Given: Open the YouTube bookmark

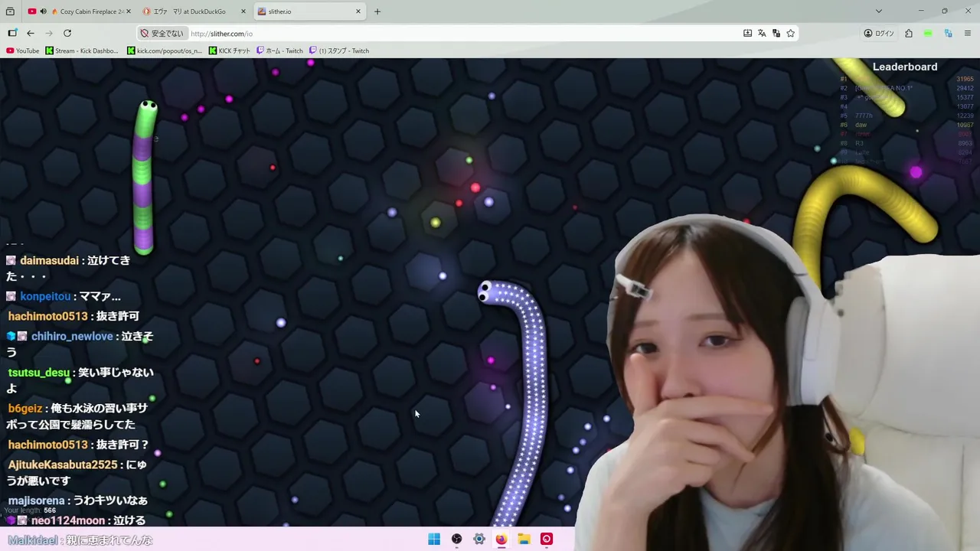Looking at the screenshot, I should point(23,51).
